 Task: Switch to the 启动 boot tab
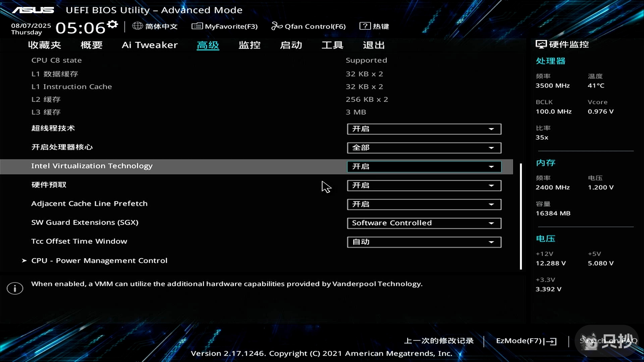point(291,45)
